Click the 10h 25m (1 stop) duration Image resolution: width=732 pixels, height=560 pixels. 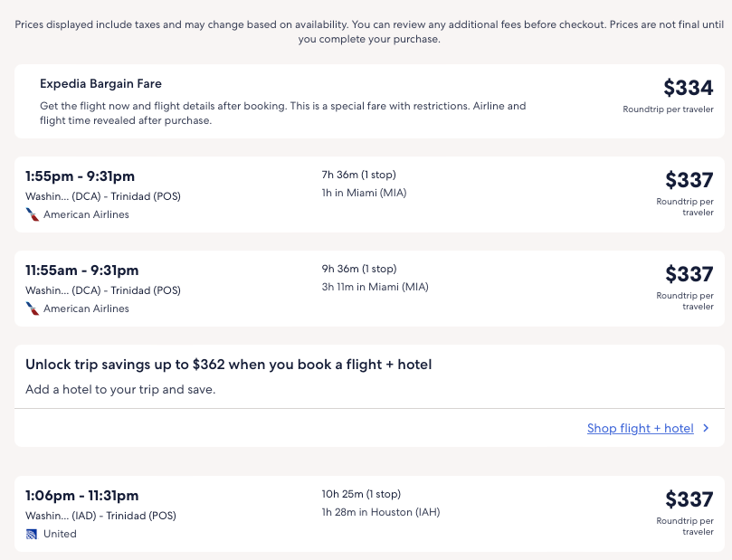[359, 494]
